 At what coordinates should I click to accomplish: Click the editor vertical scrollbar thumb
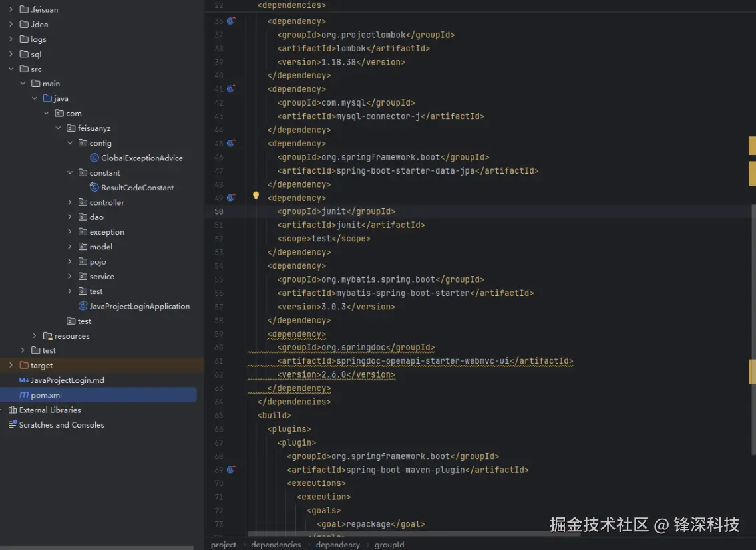753,329
